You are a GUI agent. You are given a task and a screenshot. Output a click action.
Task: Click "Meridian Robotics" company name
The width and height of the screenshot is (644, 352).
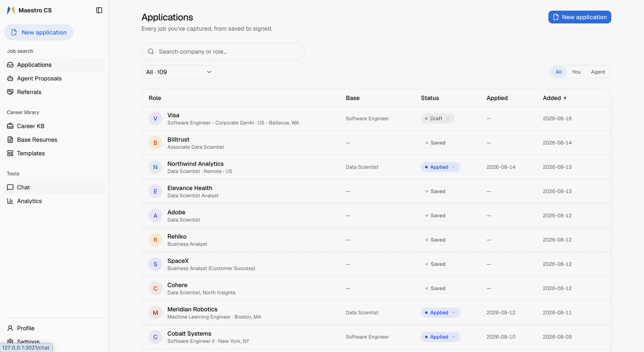[192, 309]
